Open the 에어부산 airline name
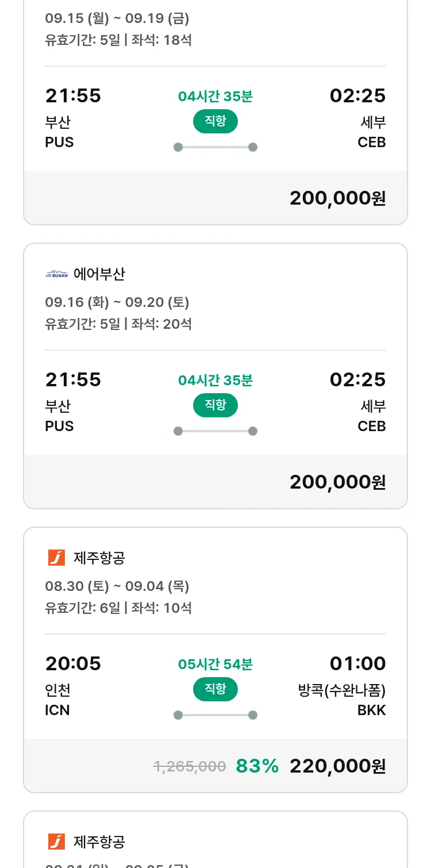This screenshot has height=868, width=431. point(99,275)
